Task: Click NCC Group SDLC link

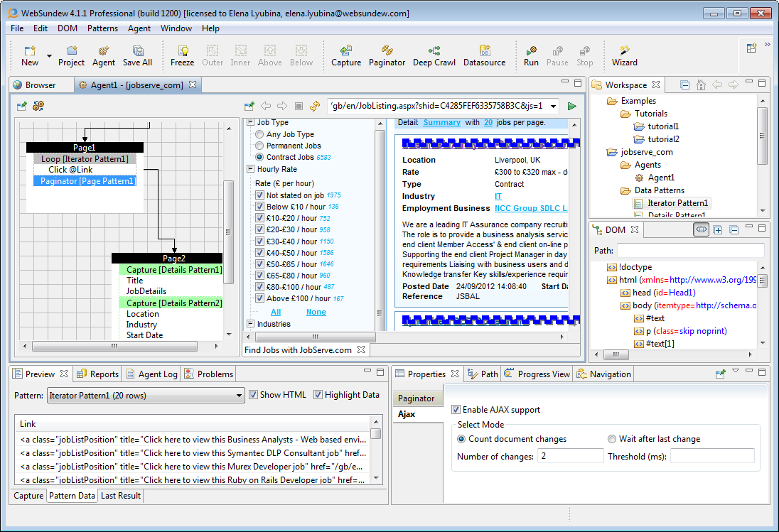Action: [531, 208]
